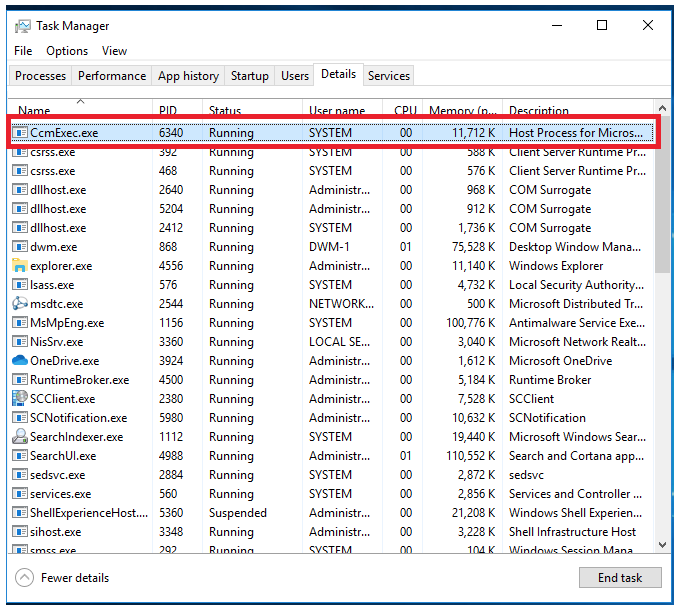Image resolution: width=677 pixels, height=610 pixels.
Task: Click the icon for dllhost.exe PID 2640
Action: pos(19,190)
